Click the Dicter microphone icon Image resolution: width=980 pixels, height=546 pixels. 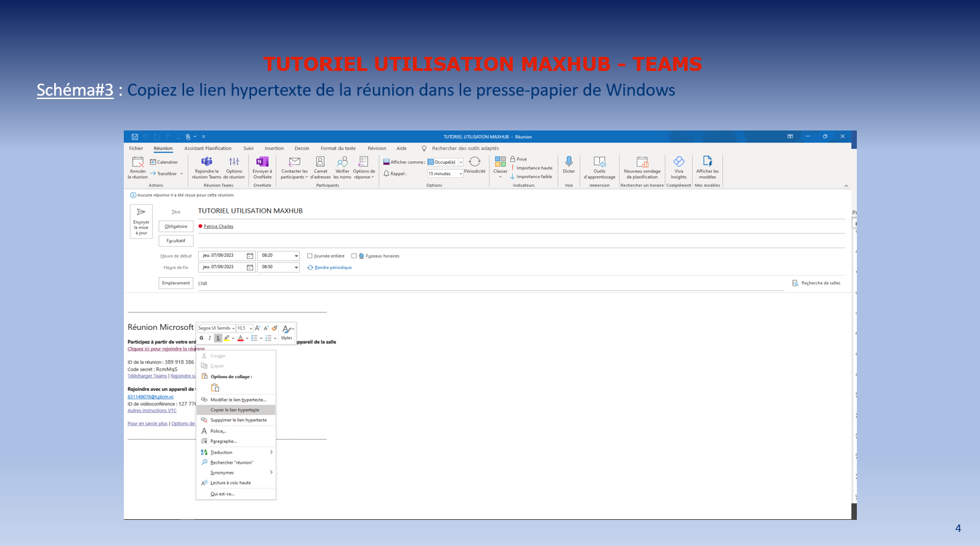(569, 161)
